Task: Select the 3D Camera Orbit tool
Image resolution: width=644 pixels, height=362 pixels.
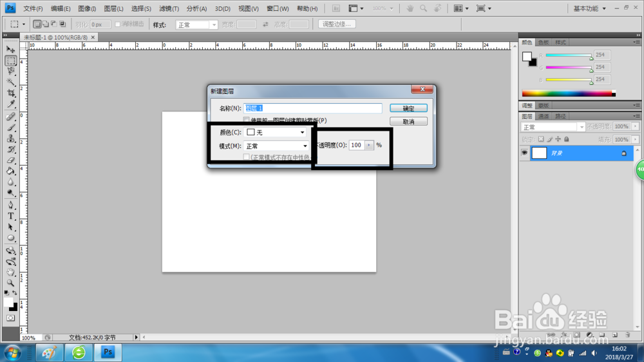Action: (11, 262)
